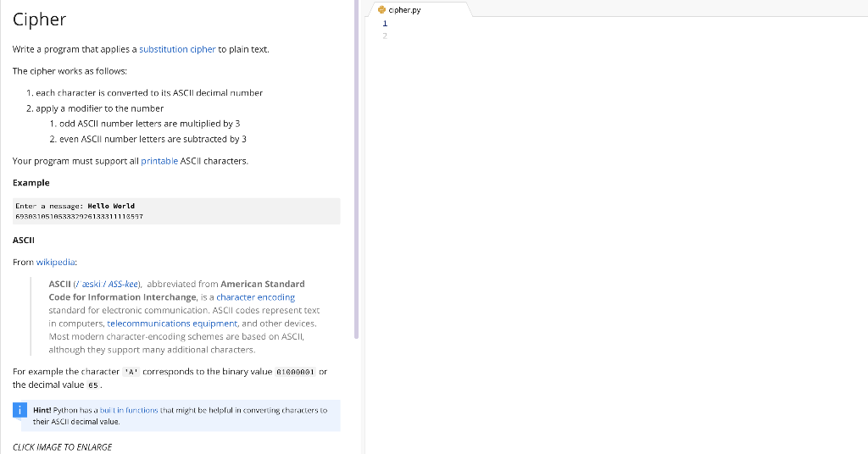Click the 'The cipher works as follows' line

click(70, 71)
